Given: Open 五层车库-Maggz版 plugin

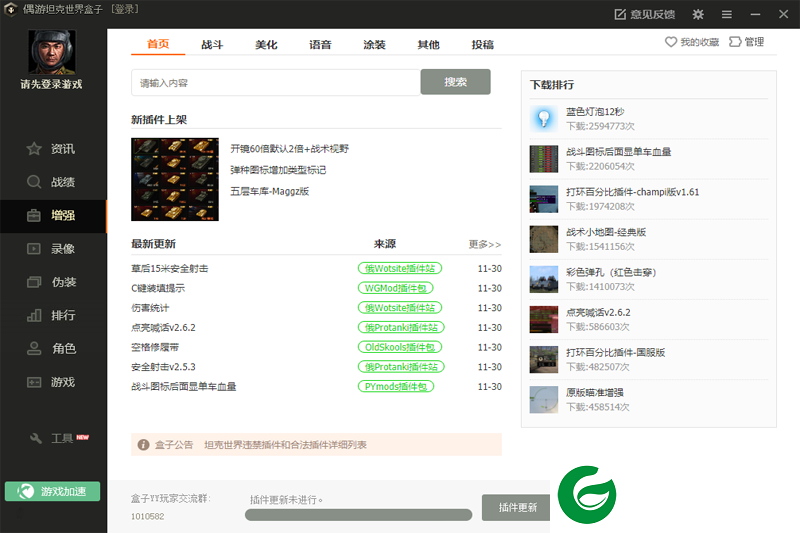Looking at the screenshot, I should coord(269,191).
